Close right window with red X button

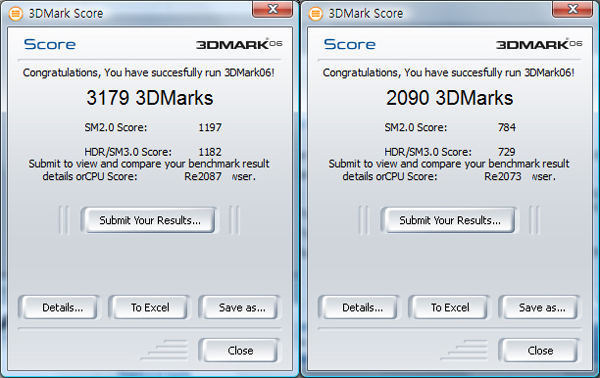[x=572, y=9]
